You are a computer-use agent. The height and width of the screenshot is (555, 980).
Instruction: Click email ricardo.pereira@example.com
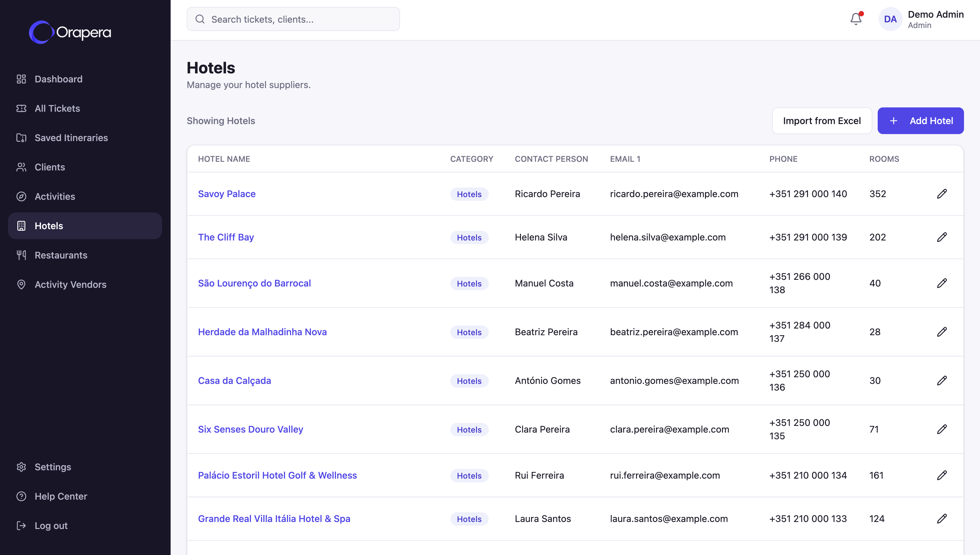[x=674, y=194]
